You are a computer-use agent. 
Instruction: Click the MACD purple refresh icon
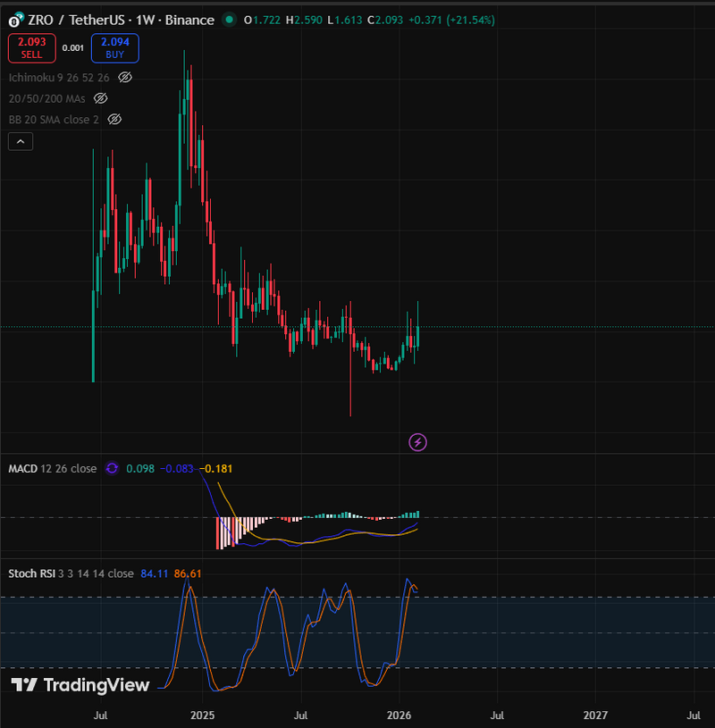(112, 468)
